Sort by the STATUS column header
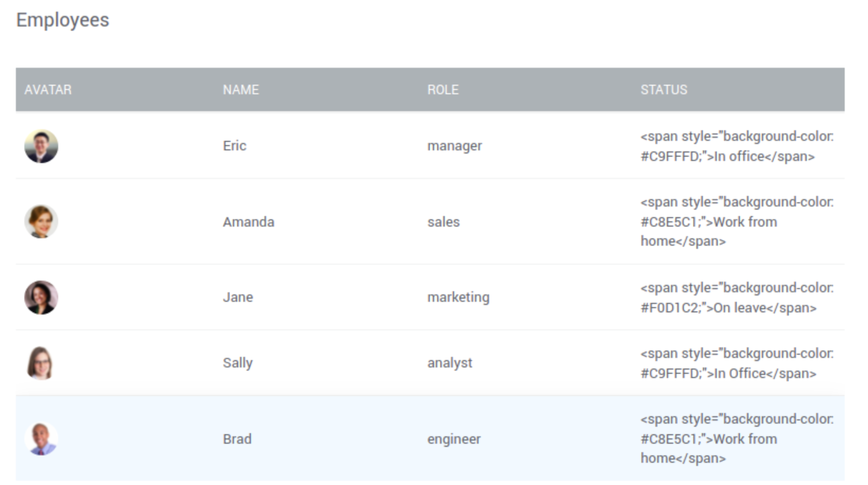The width and height of the screenshot is (868, 485). point(663,89)
